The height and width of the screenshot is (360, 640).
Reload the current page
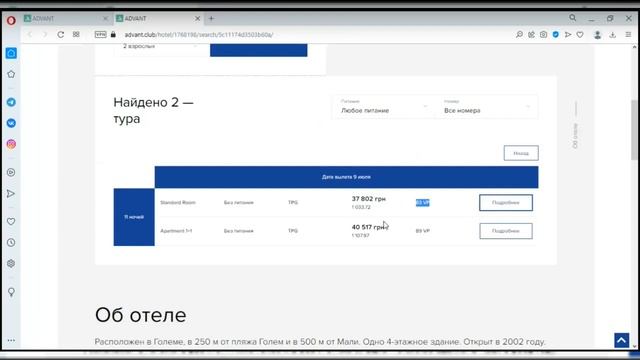point(60,35)
